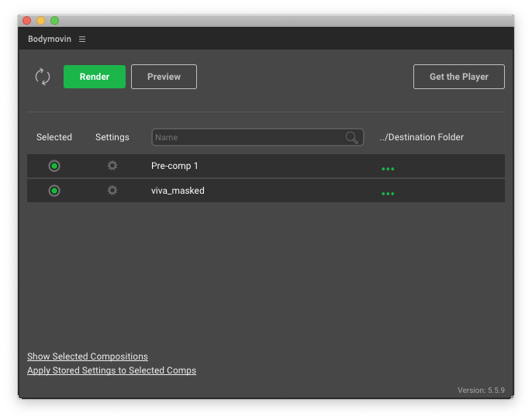Click the Selected column header
Viewport: 532px width, 420px height.
coord(54,137)
